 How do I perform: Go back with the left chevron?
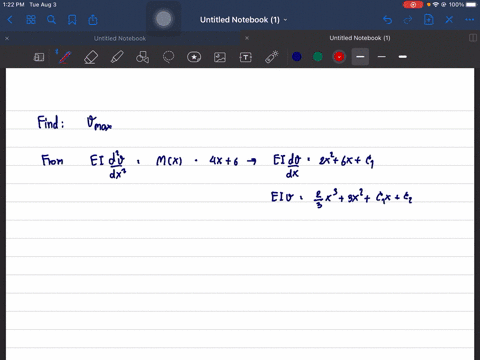10,20
